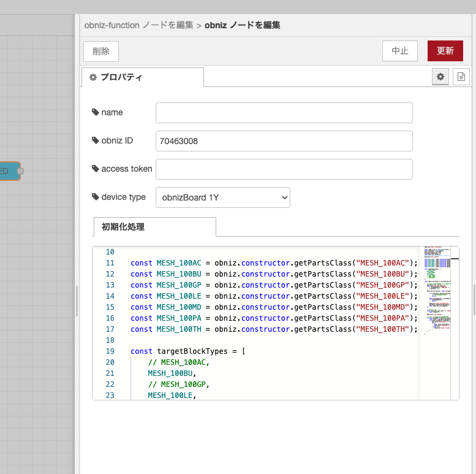Click line 17 MESH_100TH declaration
Image resolution: width=476 pixels, height=474 pixels.
pos(274,329)
